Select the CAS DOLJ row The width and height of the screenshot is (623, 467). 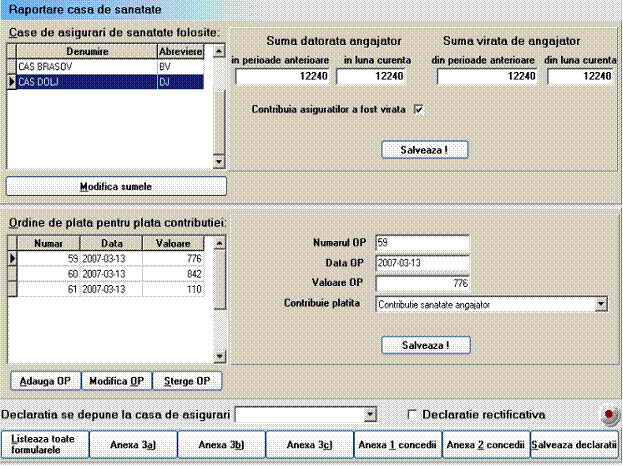tap(85, 83)
